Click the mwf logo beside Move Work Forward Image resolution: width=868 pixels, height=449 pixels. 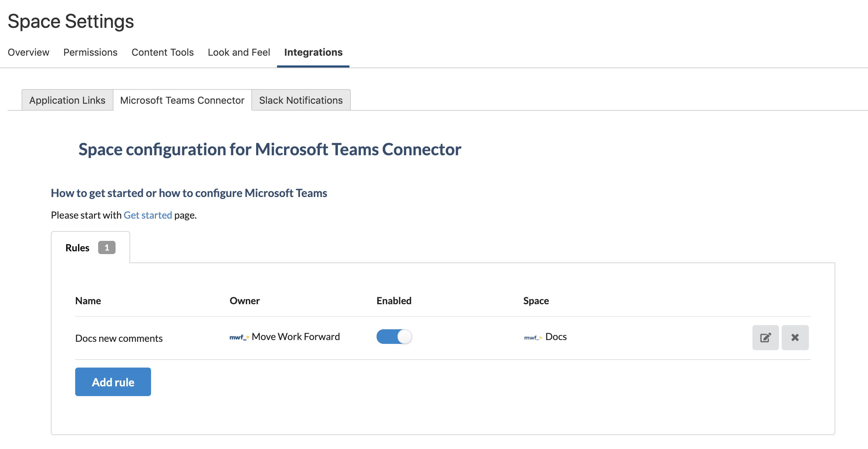(x=239, y=337)
